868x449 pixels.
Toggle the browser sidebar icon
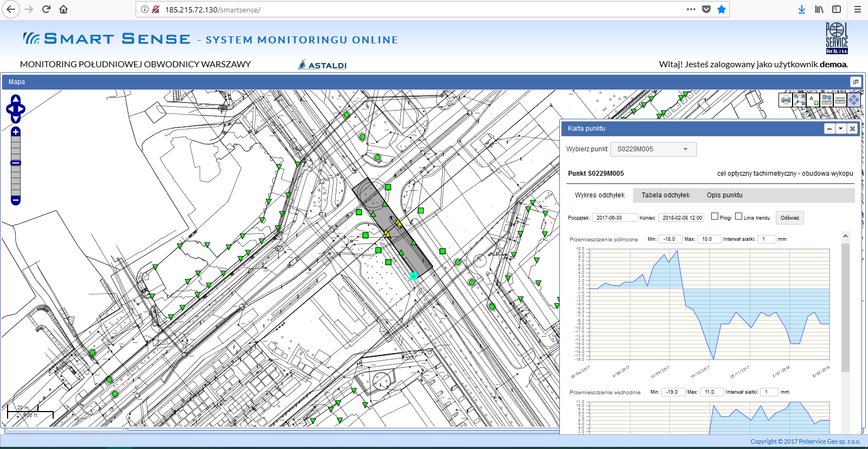click(x=837, y=9)
